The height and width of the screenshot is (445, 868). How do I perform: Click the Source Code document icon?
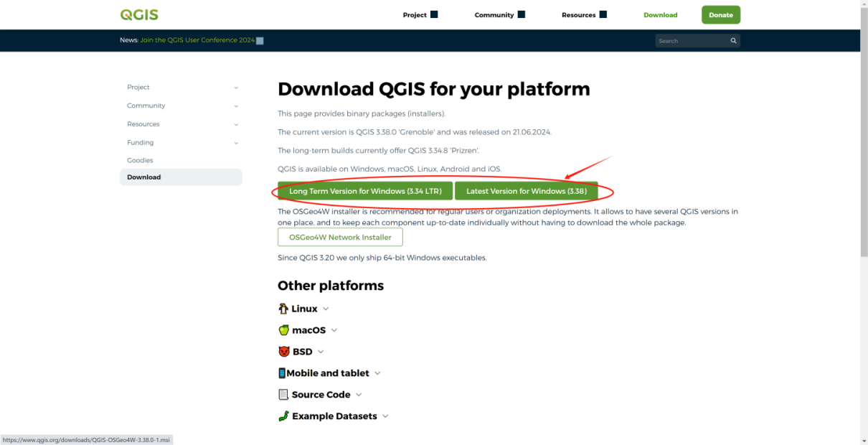point(283,395)
